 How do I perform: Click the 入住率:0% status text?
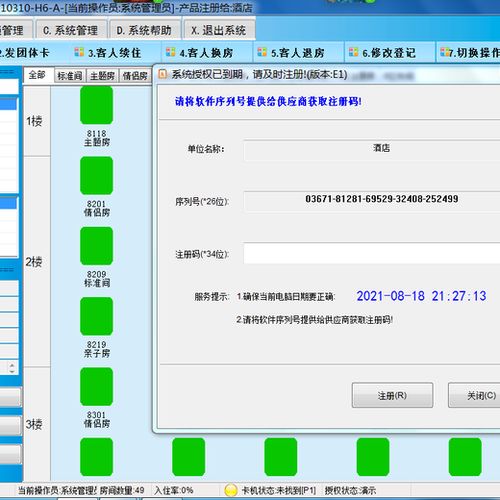pos(174,490)
